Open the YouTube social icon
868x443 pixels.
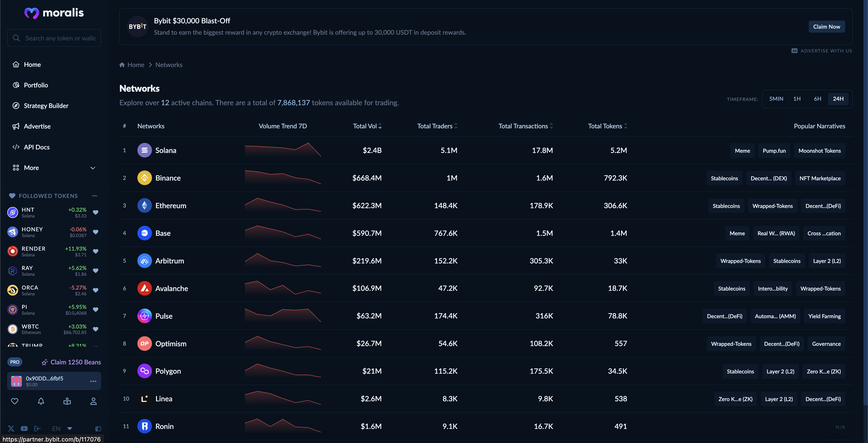click(x=24, y=428)
